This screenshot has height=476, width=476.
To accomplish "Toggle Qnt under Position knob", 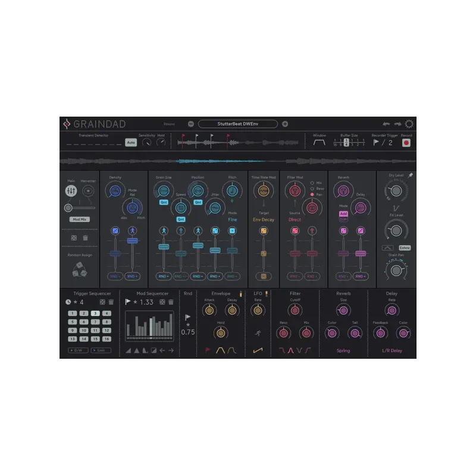I will 198,202.
